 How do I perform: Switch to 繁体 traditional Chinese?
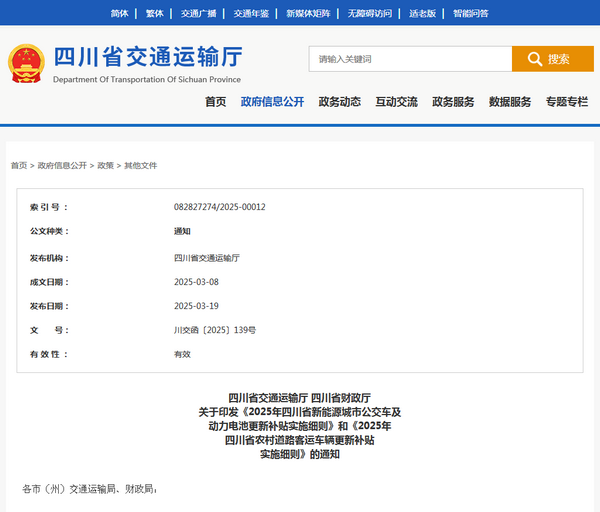tap(154, 13)
